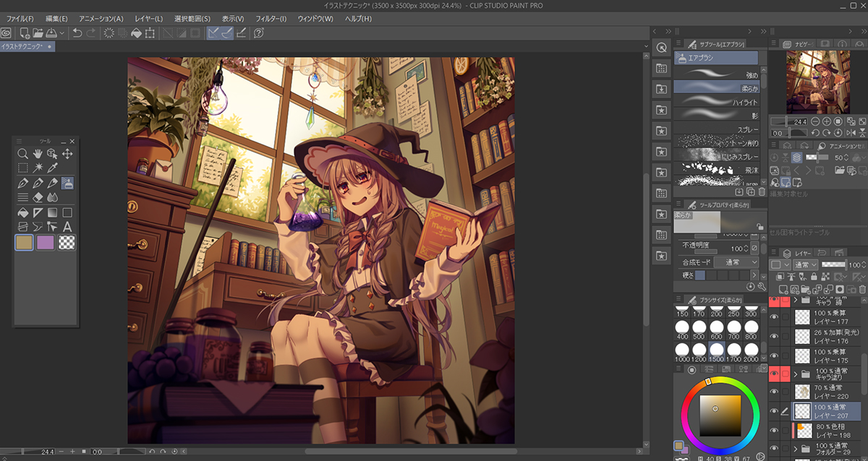Hide layer 198 hue layer
Image resolution: width=868 pixels, height=461 pixels.
click(x=774, y=431)
